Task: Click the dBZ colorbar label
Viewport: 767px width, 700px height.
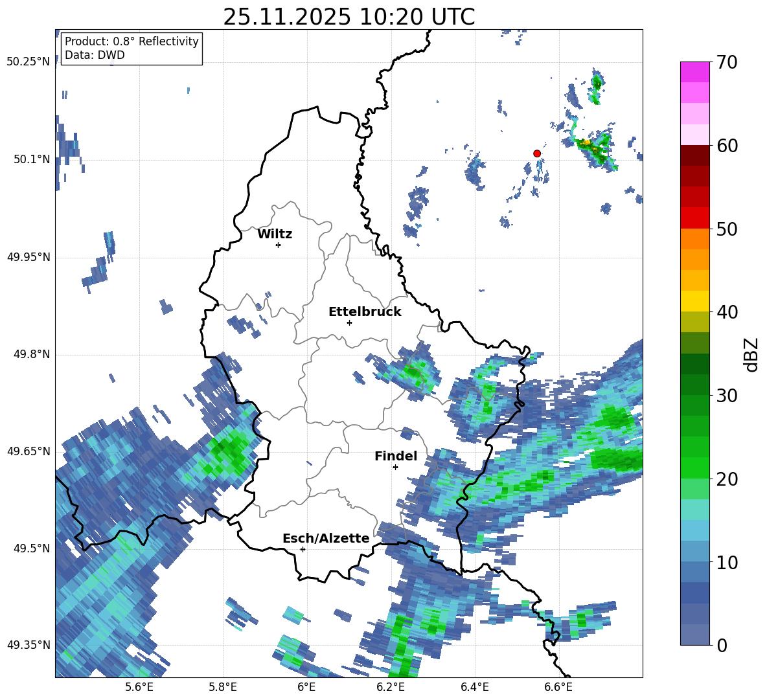Action: (x=751, y=354)
